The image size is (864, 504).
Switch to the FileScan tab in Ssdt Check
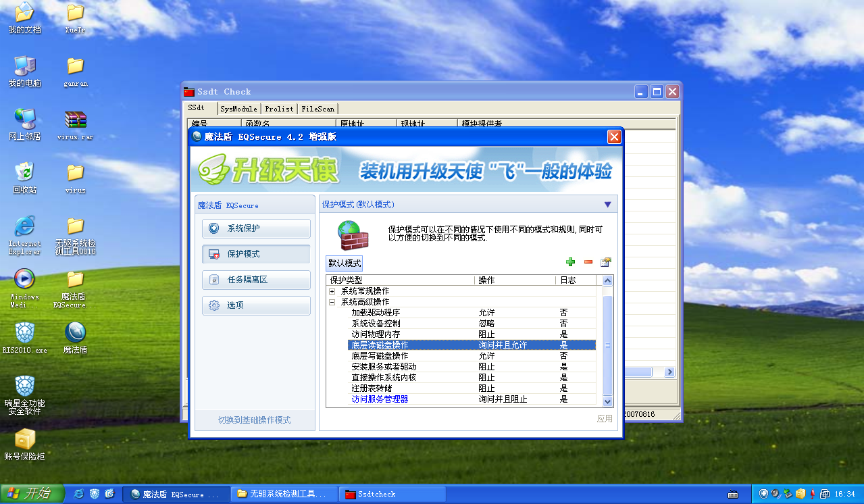[317, 109]
